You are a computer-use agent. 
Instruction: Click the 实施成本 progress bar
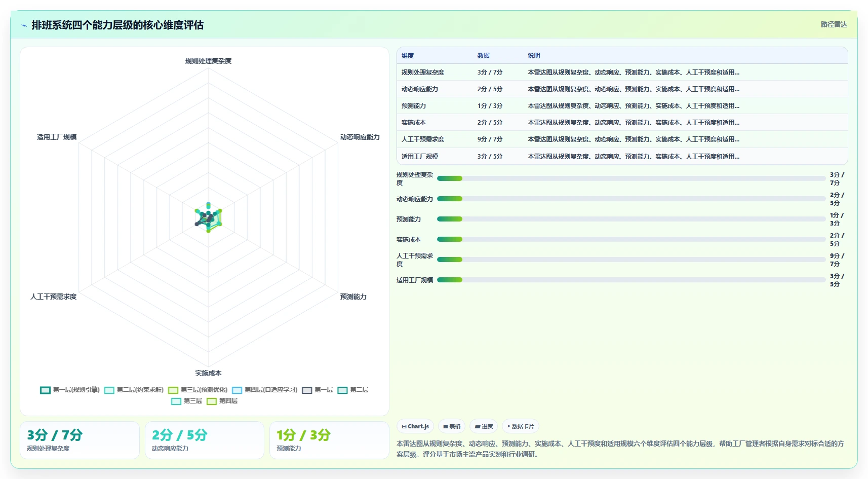(631, 239)
